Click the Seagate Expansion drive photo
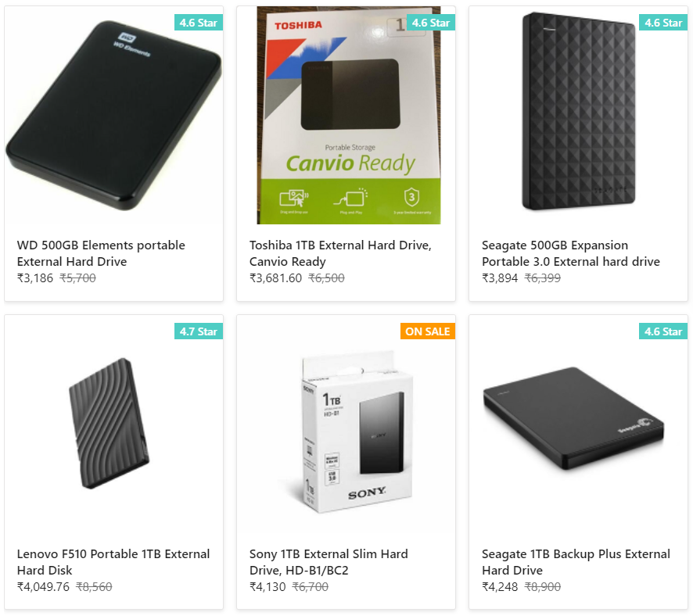 click(577, 115)
